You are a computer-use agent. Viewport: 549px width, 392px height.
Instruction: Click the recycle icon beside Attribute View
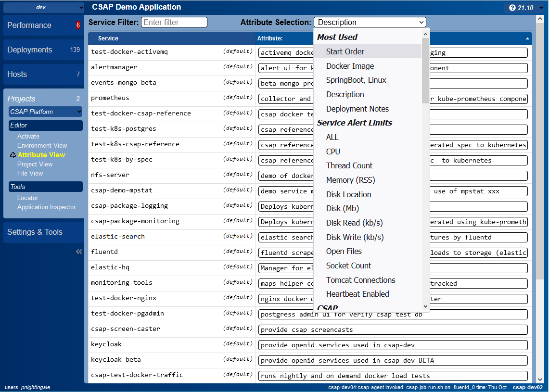13,155
